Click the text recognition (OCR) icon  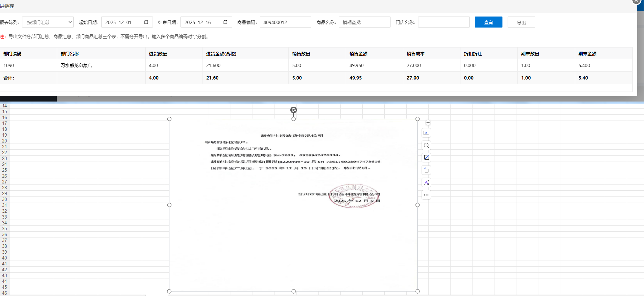(x=426, y=182)
